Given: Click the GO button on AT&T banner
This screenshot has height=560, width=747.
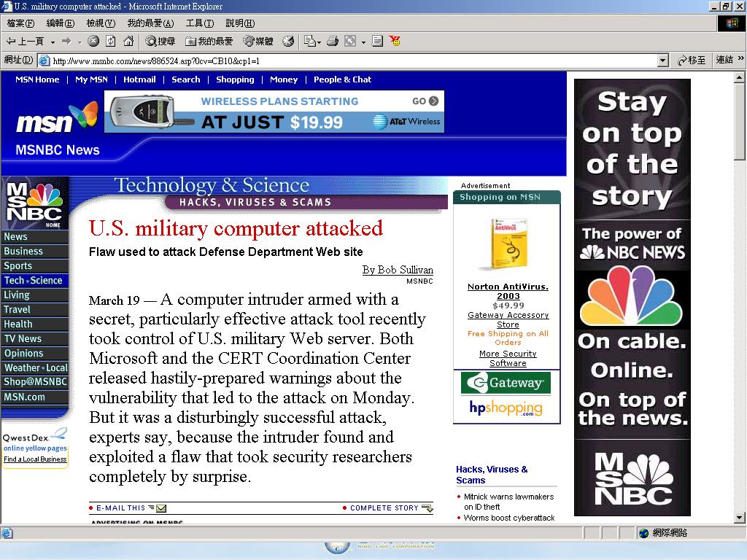Looking at the screenshot, I should 425,101.
